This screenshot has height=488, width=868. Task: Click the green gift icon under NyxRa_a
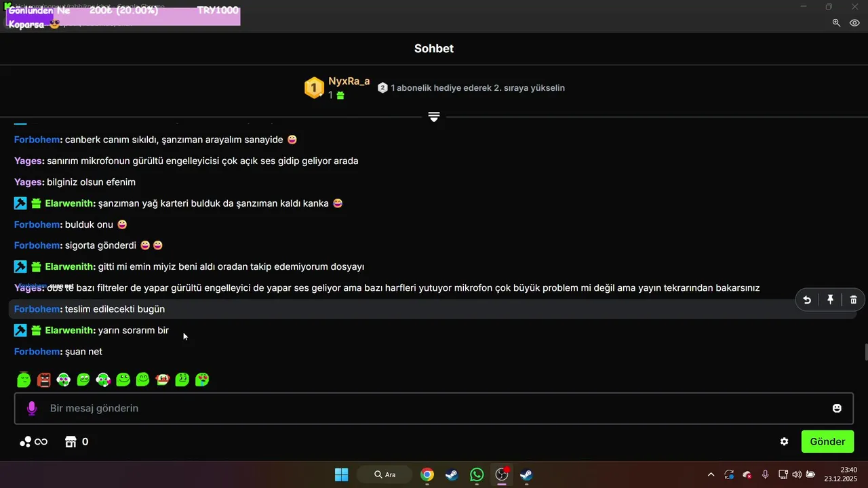point(340,96)
